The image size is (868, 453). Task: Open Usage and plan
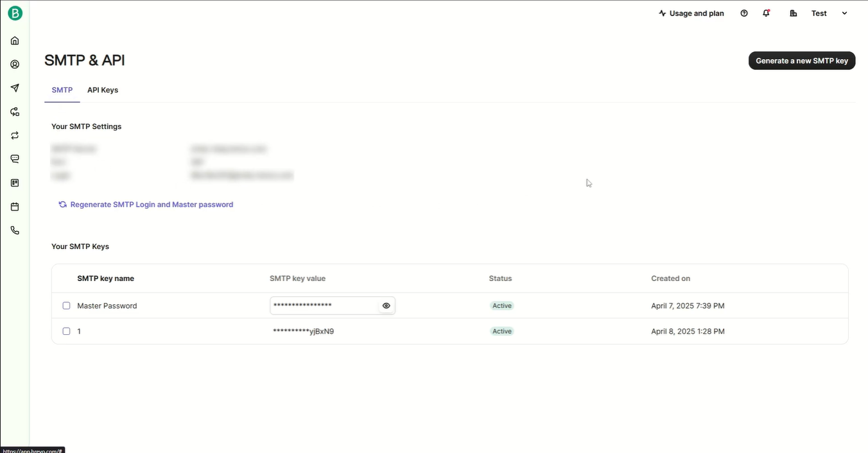(x=691, y=13)
